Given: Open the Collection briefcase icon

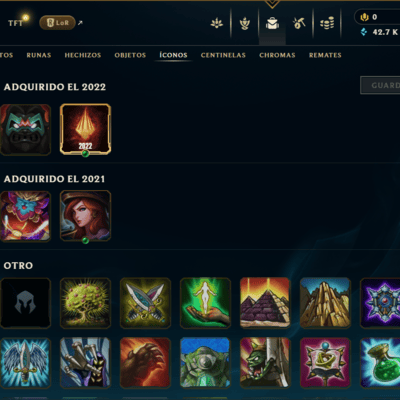Looking at the screenshot, I should 272,24.
